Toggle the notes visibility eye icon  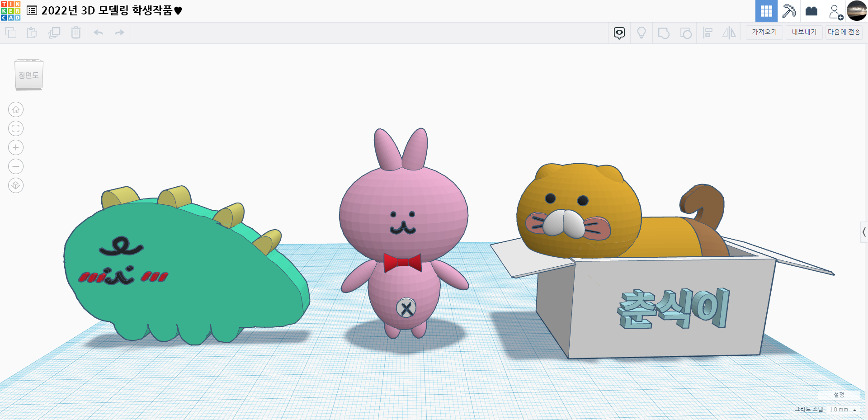(619, 33)
